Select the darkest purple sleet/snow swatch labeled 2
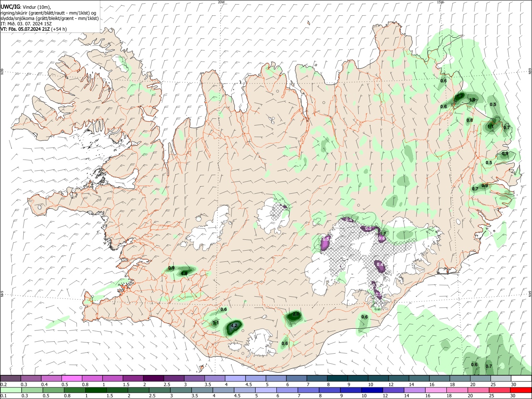 click(153, 378)
